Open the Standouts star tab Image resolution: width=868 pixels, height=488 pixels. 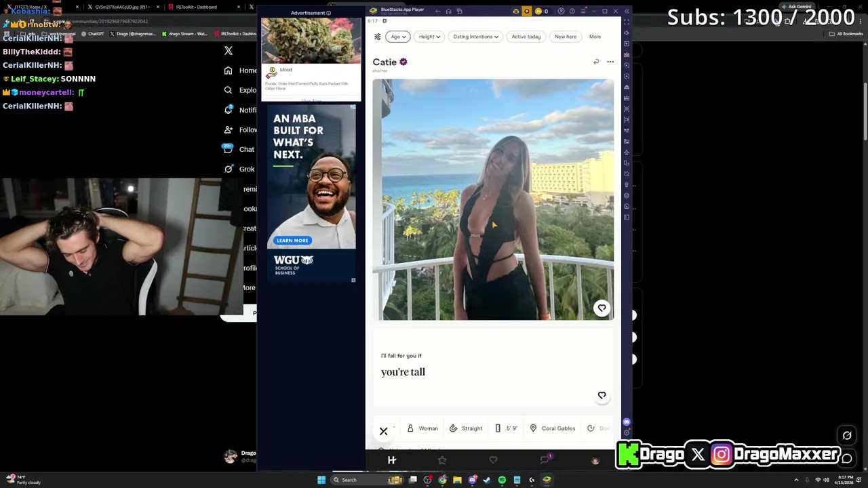[442, 460]
